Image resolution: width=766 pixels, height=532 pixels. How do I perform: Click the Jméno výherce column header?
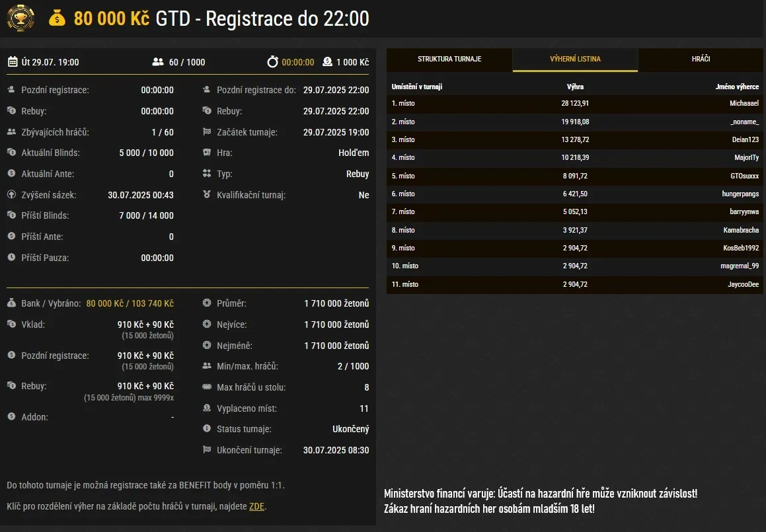pos(737,87)
